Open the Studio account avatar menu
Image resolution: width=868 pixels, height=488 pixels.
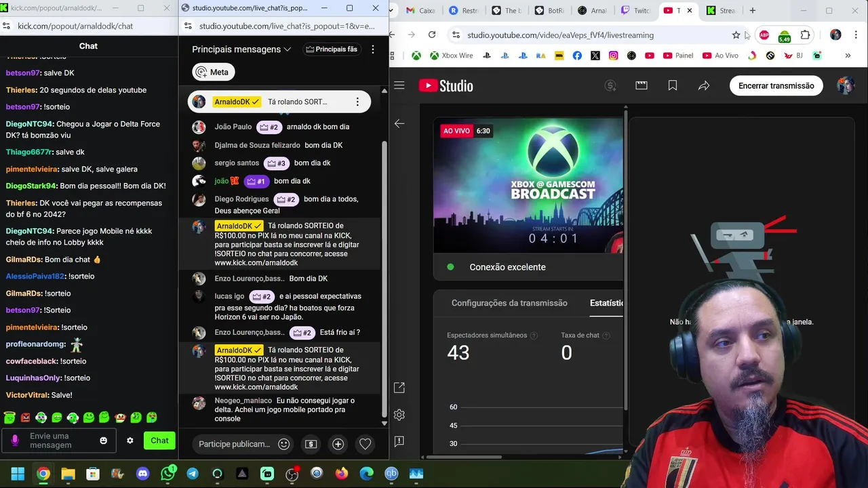845,85
